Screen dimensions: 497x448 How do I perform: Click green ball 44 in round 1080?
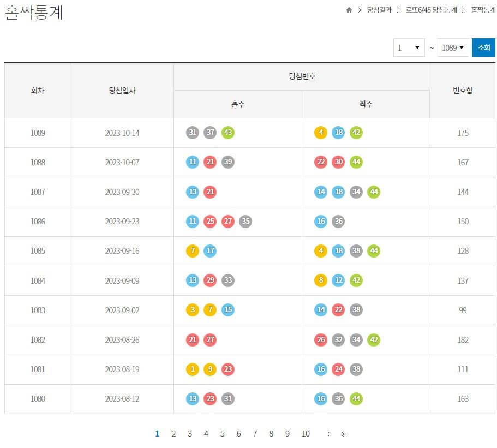356,398
